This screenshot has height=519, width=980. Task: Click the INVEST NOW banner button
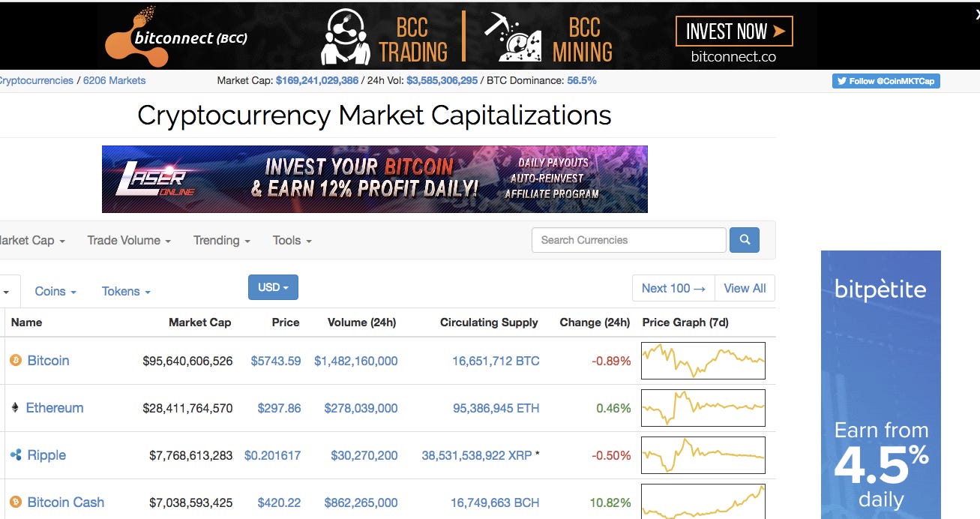tap(734, 31)
